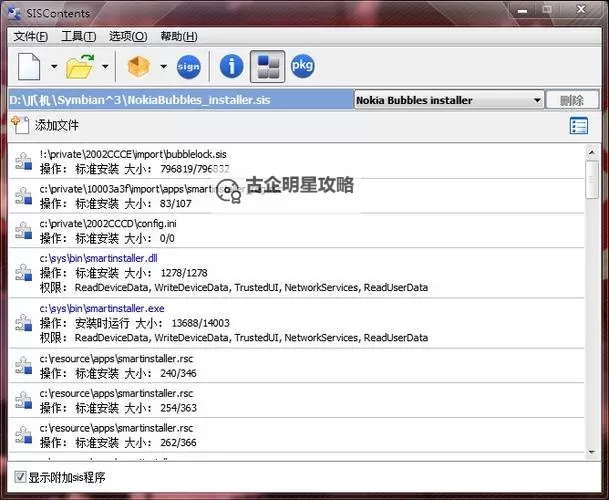Open the info icon in toolbar

(x=231, y=67)
